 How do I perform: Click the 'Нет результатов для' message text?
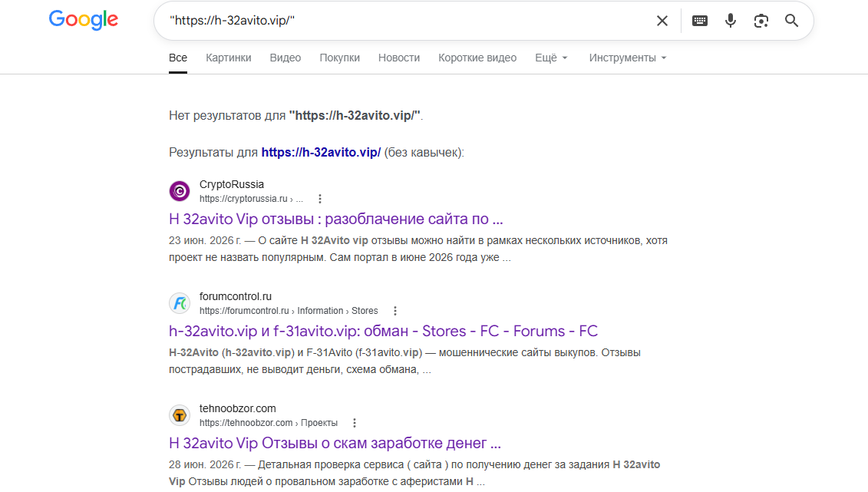click(295, 116)
